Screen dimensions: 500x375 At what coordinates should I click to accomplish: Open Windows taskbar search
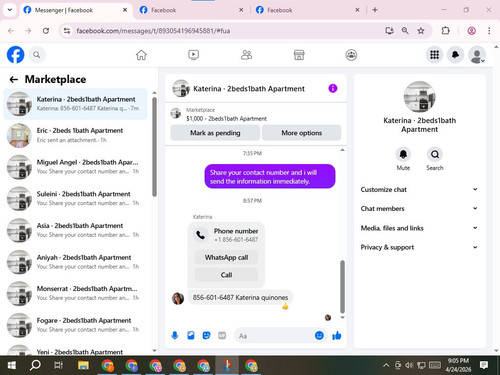pyautogui.click(x=35, y=365)
